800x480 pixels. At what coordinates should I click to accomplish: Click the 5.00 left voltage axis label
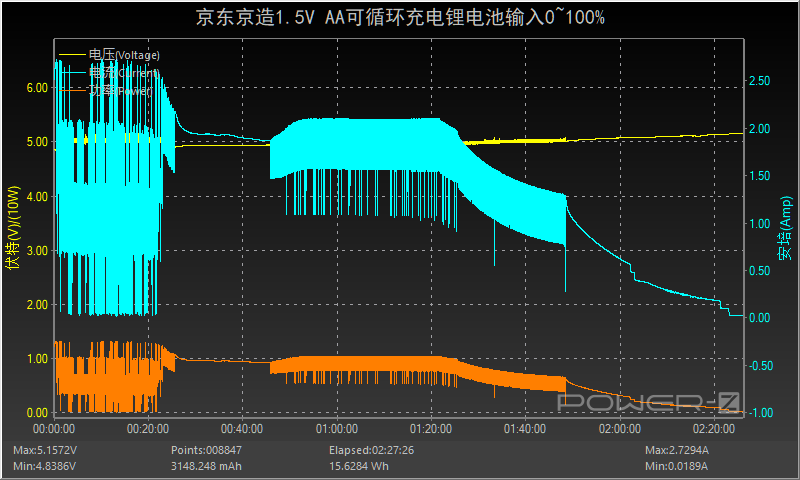pyautogui.click(x=37, y=142)
